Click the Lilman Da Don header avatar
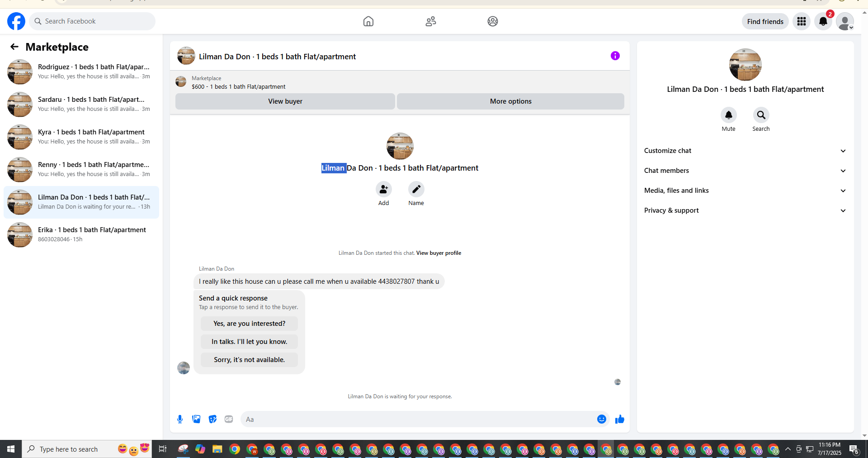Viewport: 868px width, 458px height. click(186, 56)
